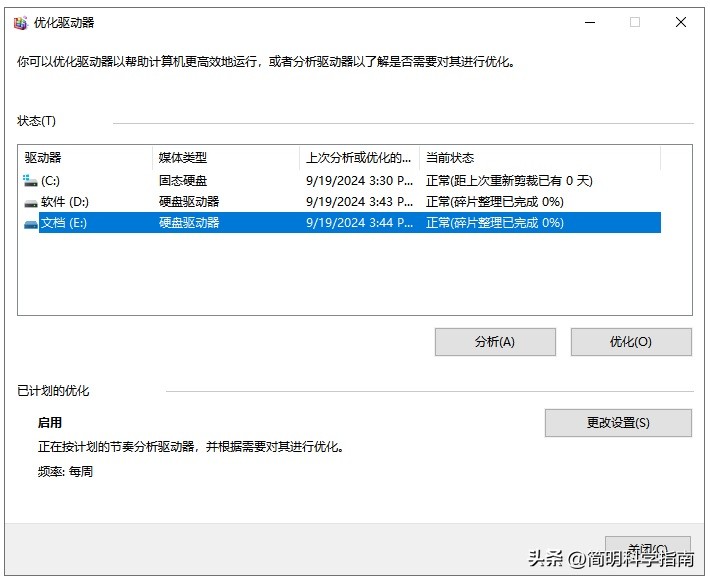Click status 正常(距上次重新剪裁已有 0 天)
710x583 pixels.
(509, 181)
